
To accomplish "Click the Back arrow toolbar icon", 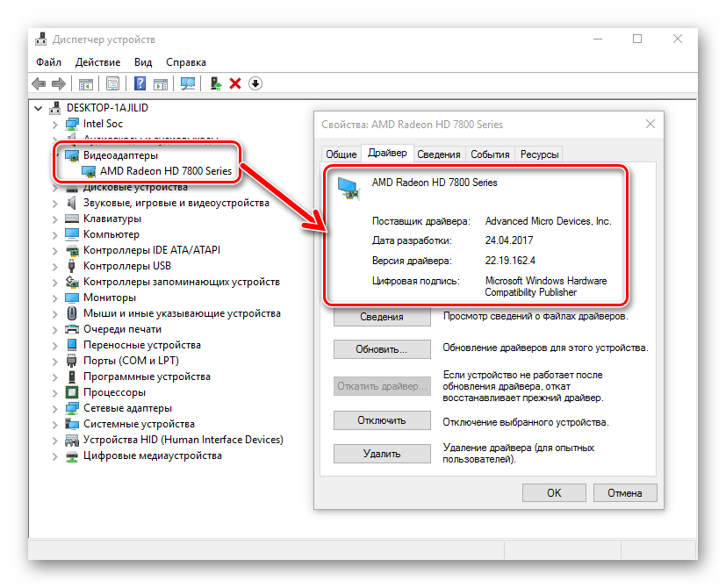I will click(x=39, y=83).
